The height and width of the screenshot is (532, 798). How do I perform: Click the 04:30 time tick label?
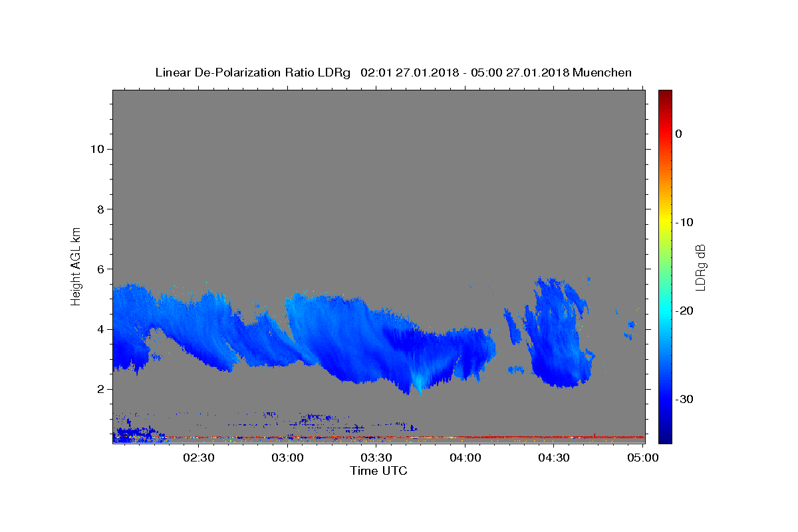(553, 458)
